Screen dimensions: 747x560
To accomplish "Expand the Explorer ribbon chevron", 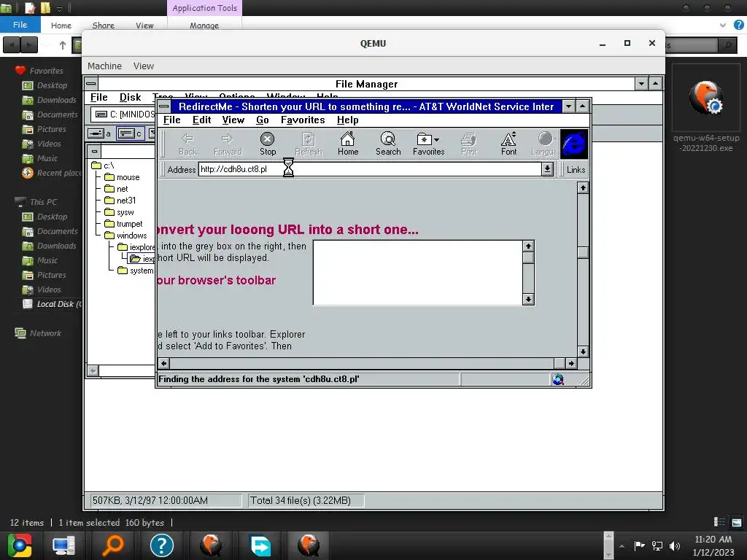I will (x=723, y=25).
